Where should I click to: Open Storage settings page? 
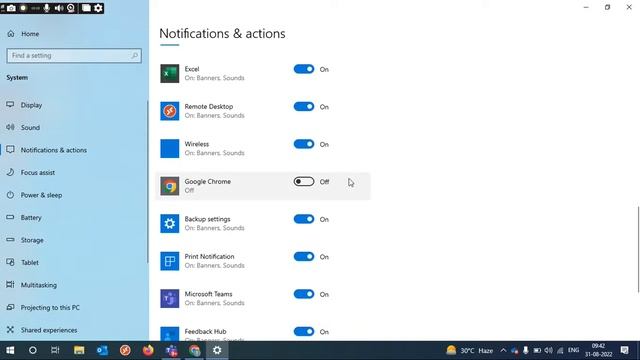pos(73,240)
